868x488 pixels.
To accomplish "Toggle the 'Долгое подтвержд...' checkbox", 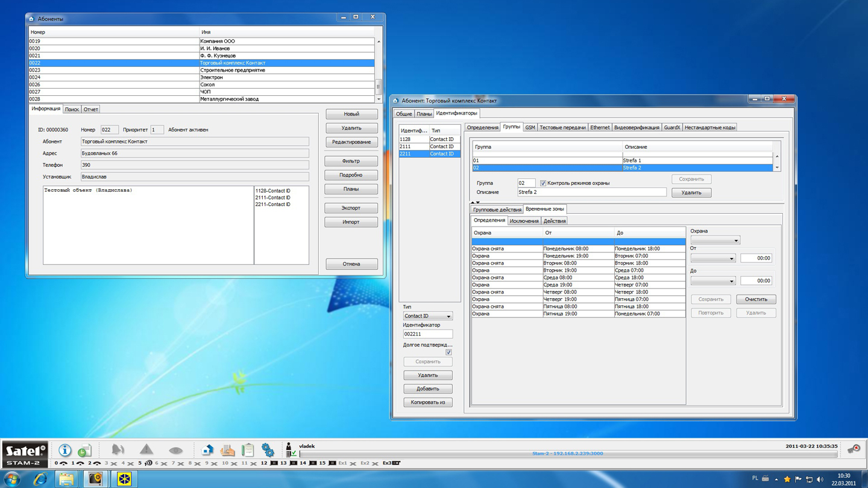I will click(x=448, y=352).
